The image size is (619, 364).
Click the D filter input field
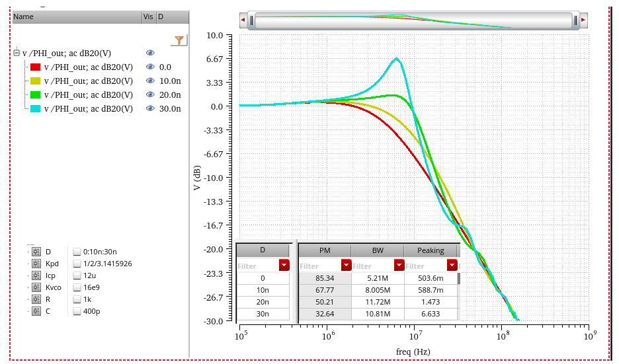click(x=257, y=266)
